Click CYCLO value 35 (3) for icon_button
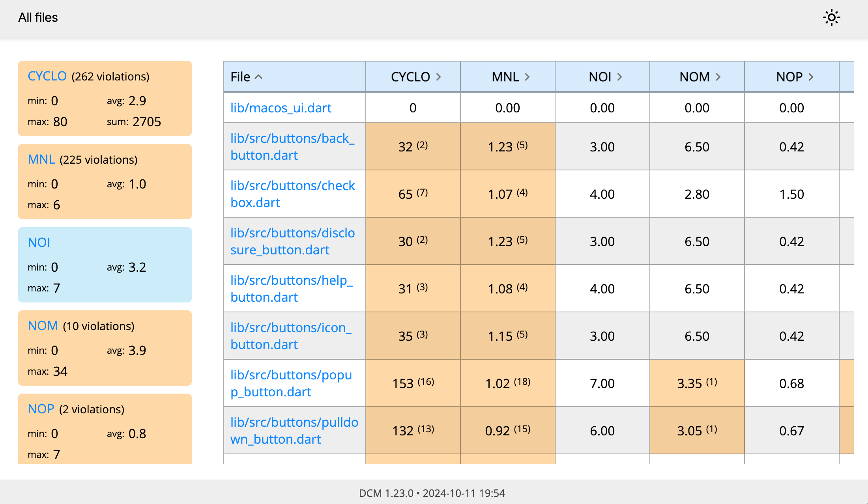868x504 pixels. point(413,336)
